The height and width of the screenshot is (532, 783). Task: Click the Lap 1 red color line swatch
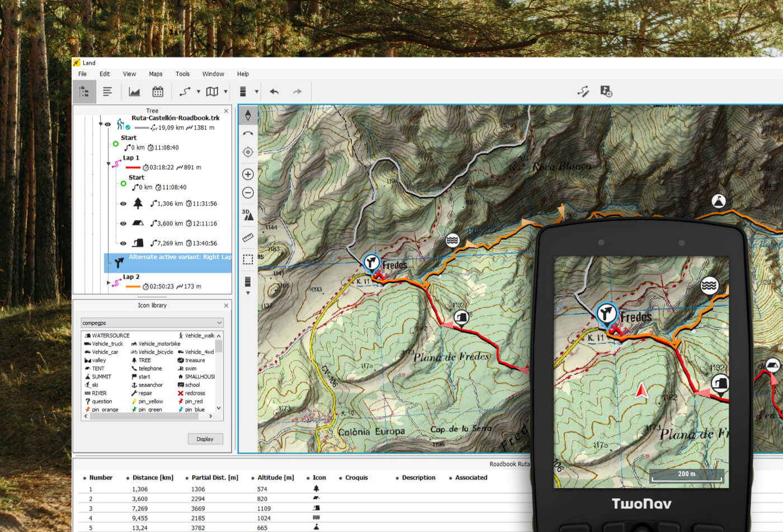coord(133,168)
